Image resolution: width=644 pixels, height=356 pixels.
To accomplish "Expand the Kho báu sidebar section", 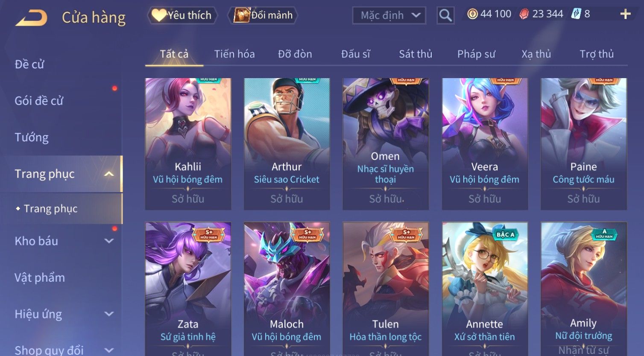I will [109, 241].
